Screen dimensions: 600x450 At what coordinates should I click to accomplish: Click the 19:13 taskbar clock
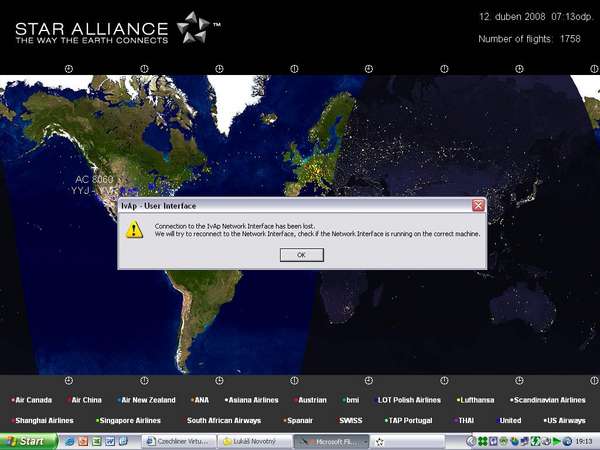[584, 442]
